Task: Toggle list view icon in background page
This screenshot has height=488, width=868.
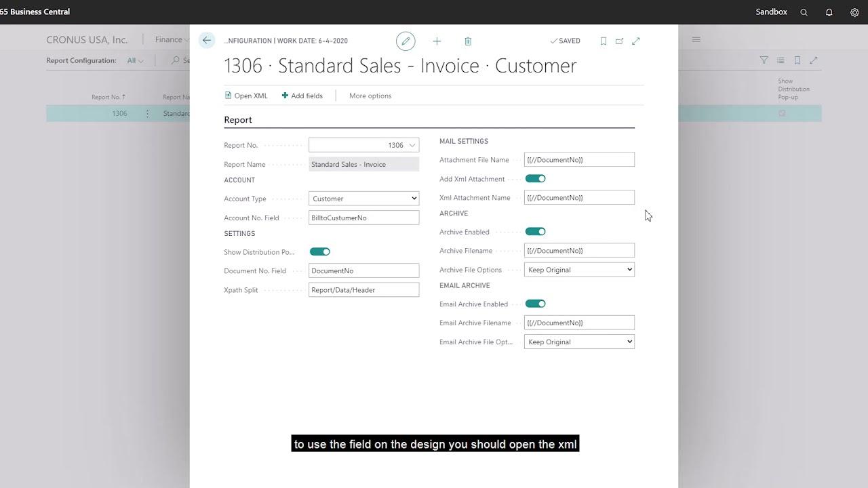Action: pos(781,60)
